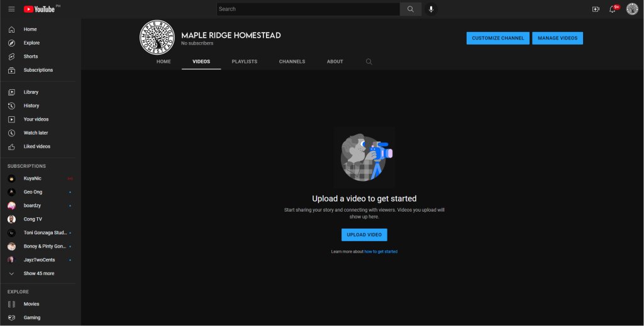The image size is (644, 326).
Task: Select the VIDEOS channel tab
Action: [x=201, y=62]
